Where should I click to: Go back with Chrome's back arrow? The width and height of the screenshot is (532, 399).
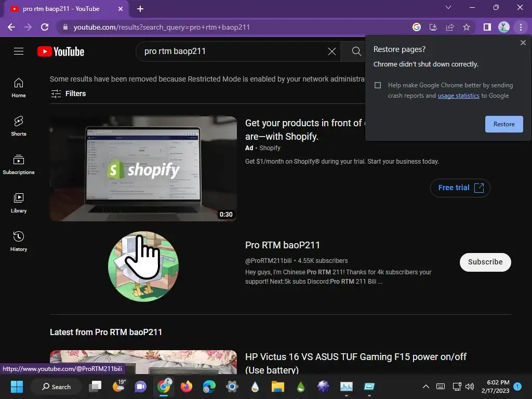(11, 27)
